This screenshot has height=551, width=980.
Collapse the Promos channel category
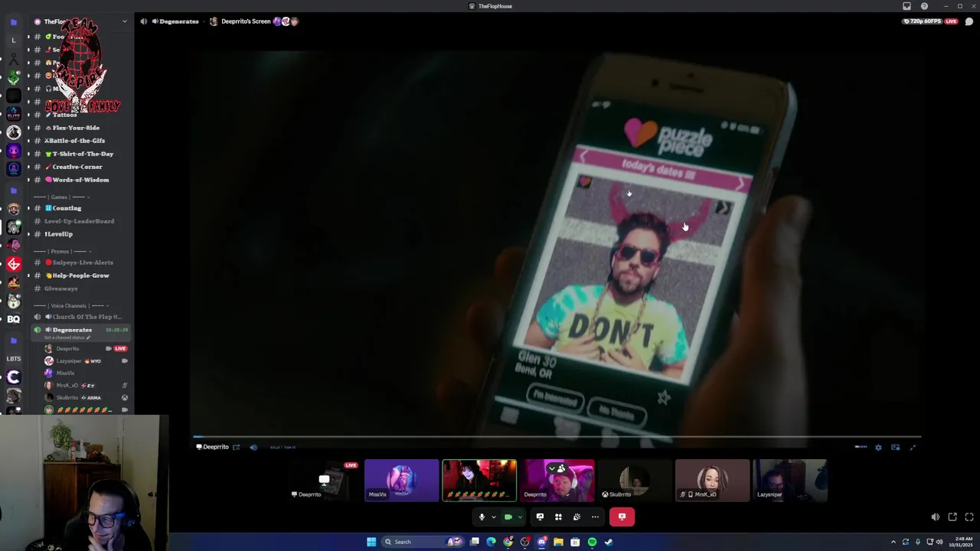tap(63, 251)
